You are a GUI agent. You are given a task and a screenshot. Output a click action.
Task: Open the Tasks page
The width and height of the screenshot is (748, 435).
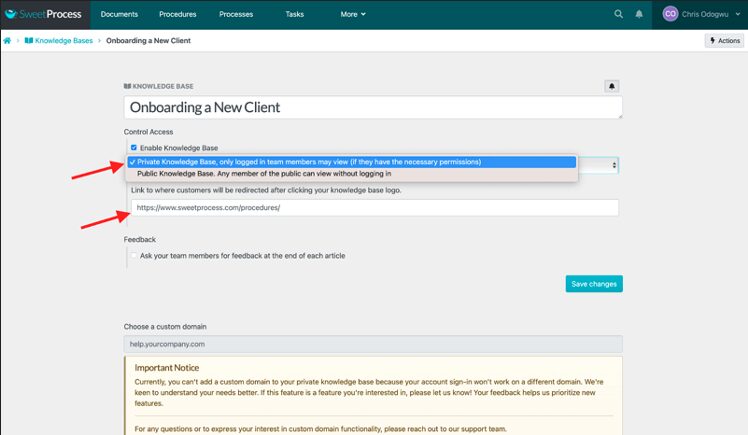[x=294, y=14]
